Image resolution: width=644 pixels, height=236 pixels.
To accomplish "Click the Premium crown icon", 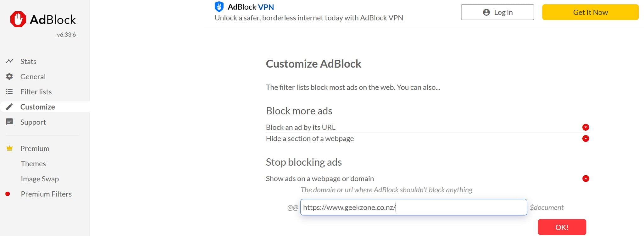I will 9,148.
